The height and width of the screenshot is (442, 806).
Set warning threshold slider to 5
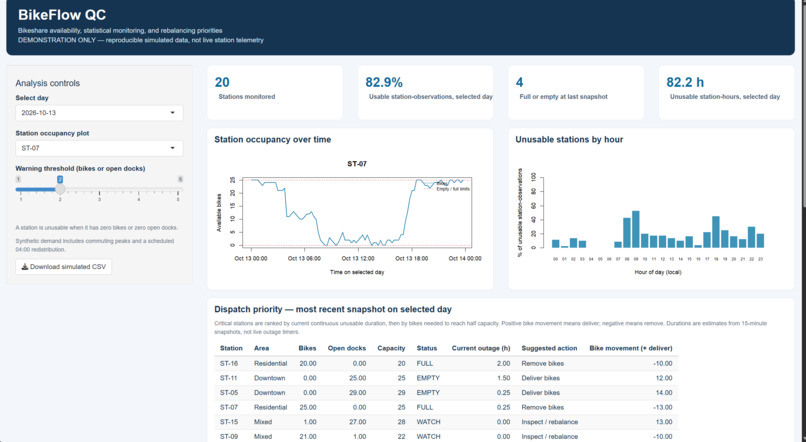(x=178, y=189)
